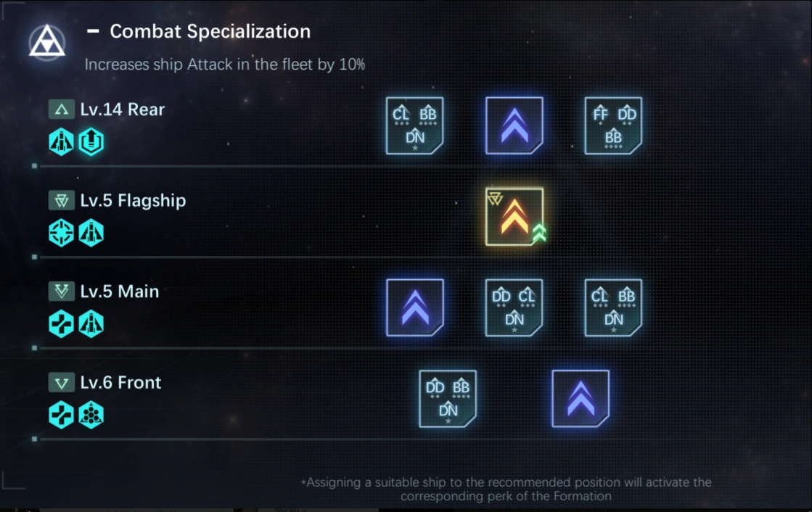This screenshot has width=812, height=512.
Task: Select the orange chevron Flagship slot
Action: click(513, 216)
